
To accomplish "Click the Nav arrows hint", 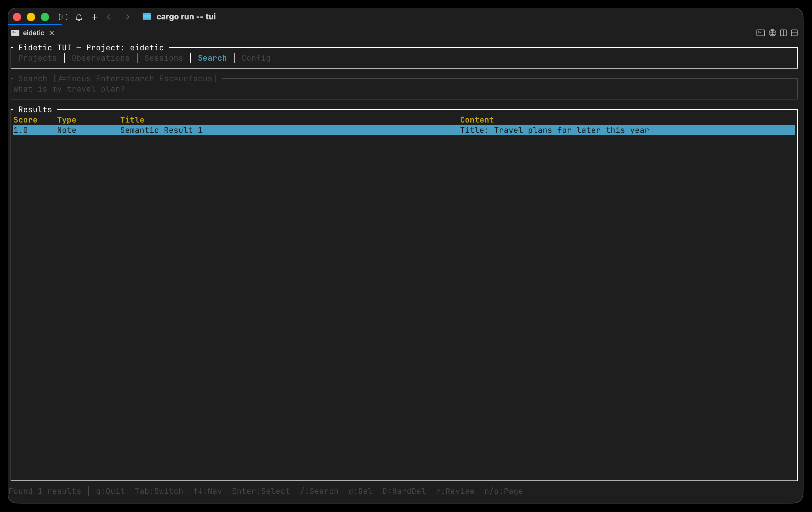I will point(208,491).
